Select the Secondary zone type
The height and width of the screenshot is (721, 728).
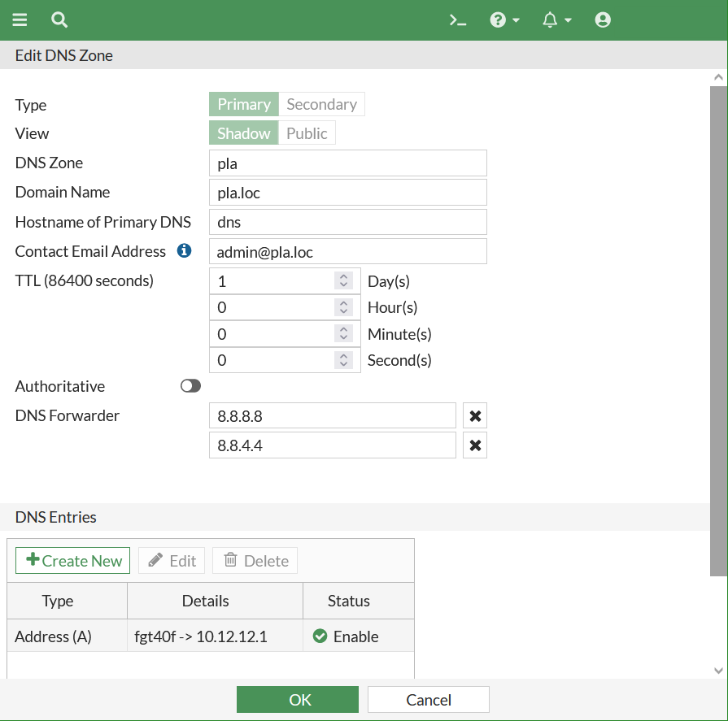pos(321,104)
